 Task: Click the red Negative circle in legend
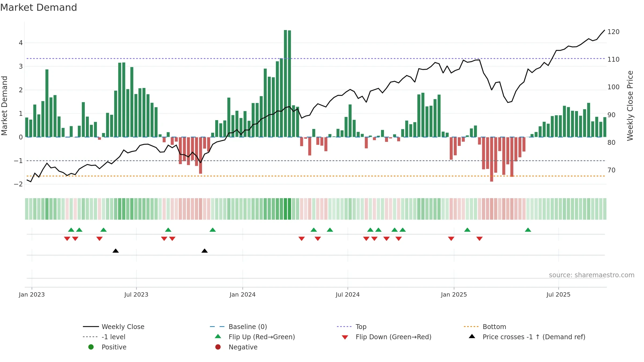[x=218, y=347]
